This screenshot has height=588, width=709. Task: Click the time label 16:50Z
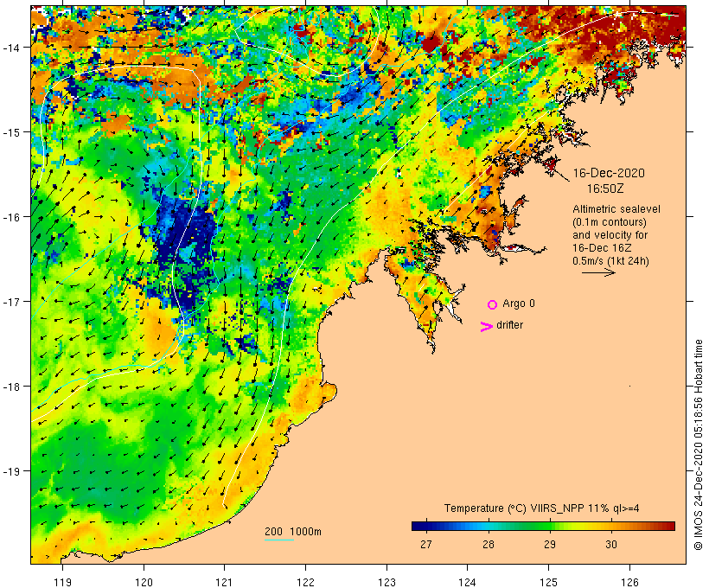(x=605, y=189)
